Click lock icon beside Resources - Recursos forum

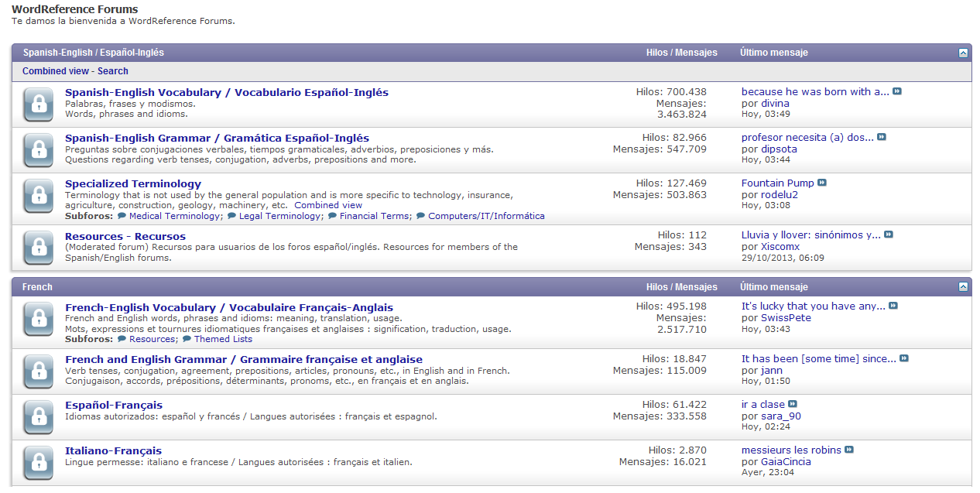coord(39,248)
